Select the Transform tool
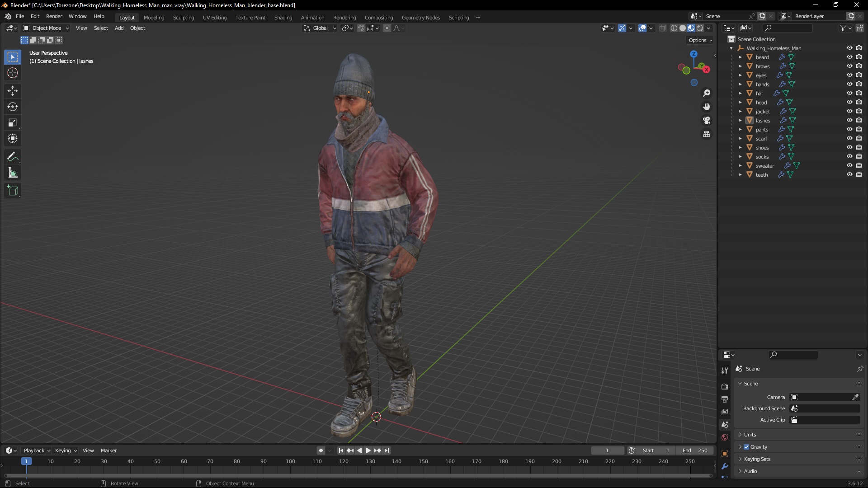 coord(13,138)
